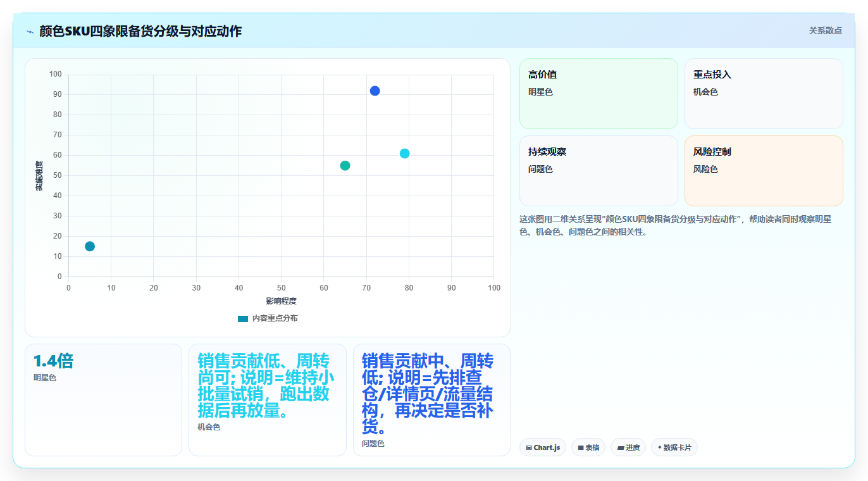Click the 机会色 label in the stat card
Image resolution: width=868 pixels, height=481 pixels.
209,427
